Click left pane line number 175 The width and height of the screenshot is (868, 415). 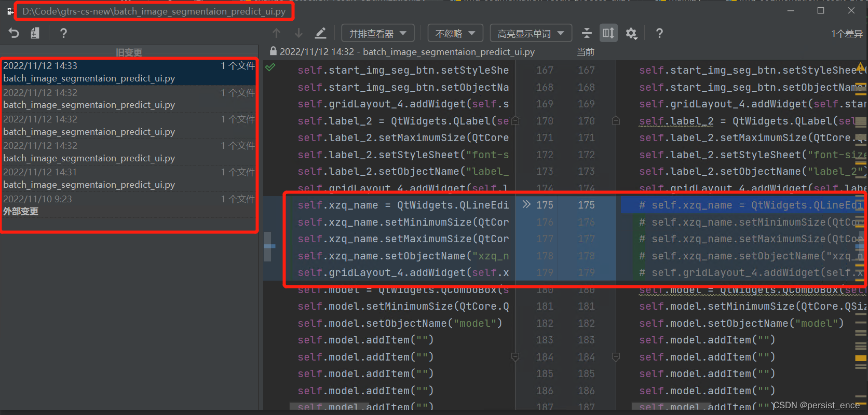(x=545, y=205)
